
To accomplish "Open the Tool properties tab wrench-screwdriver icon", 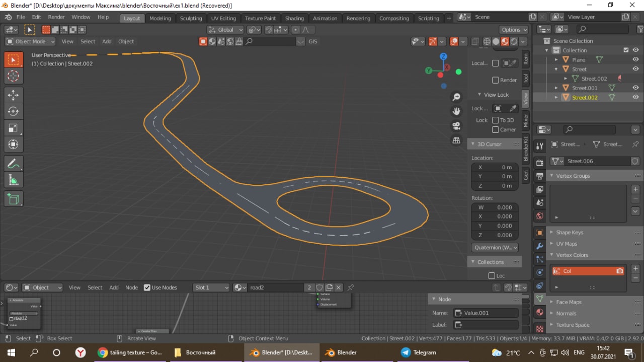I will (540, 146).
